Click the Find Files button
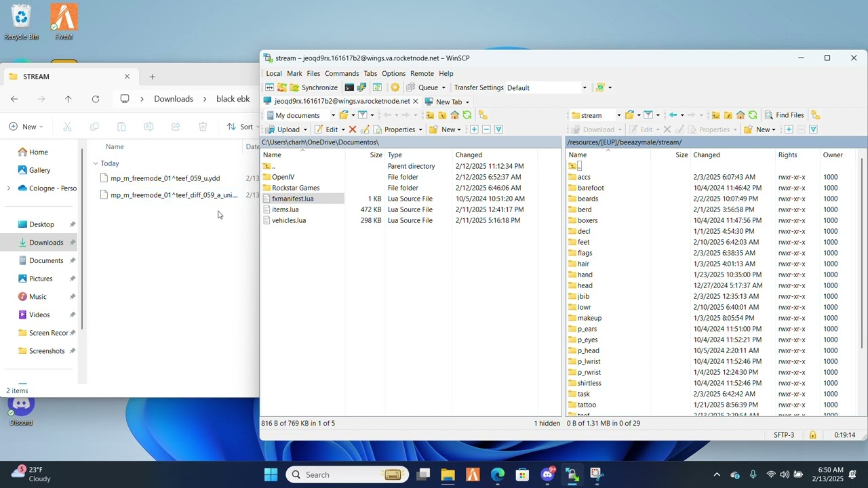Viewport: 868px width, 488px height. [783, 115]
